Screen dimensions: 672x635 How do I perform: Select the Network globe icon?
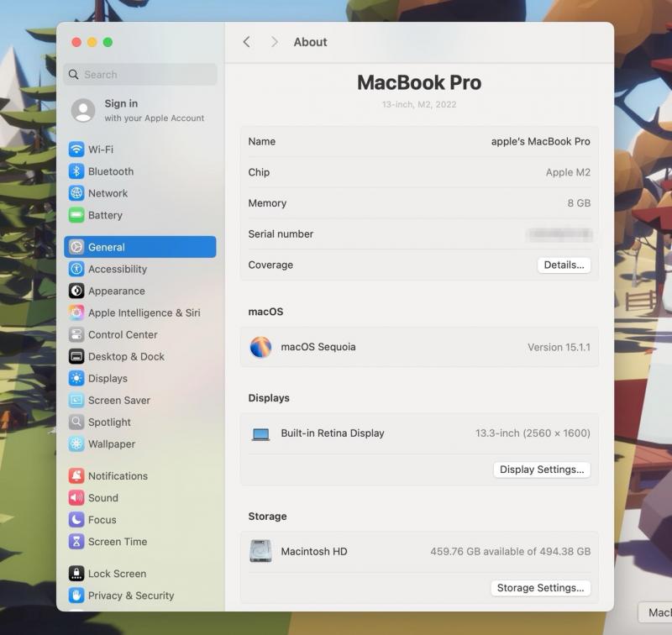[x=76, y=193]
